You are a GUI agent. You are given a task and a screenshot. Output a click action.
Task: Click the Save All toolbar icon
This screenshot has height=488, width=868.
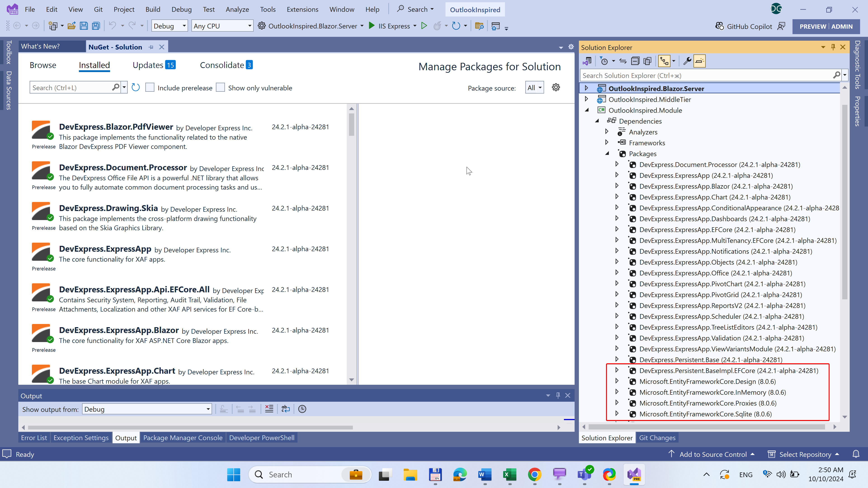point(96,26)
